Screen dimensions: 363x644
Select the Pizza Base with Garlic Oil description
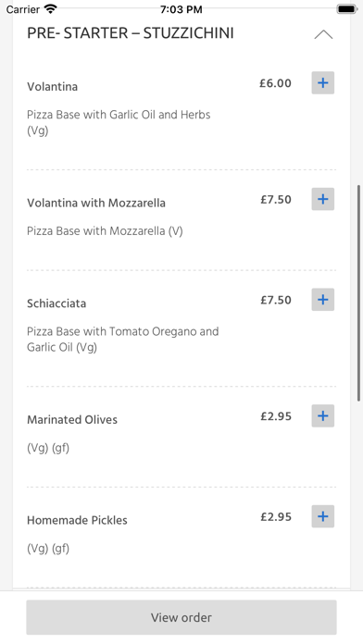[119, 122]
